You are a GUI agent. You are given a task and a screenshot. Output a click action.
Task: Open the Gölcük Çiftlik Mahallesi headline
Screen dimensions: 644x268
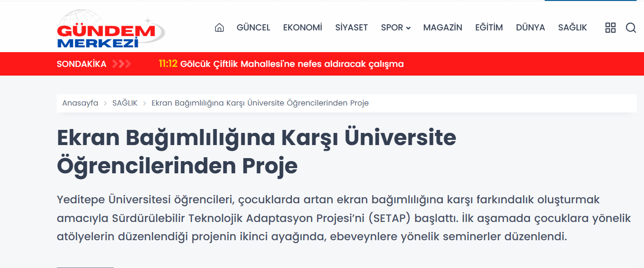(x=292, y=64)
